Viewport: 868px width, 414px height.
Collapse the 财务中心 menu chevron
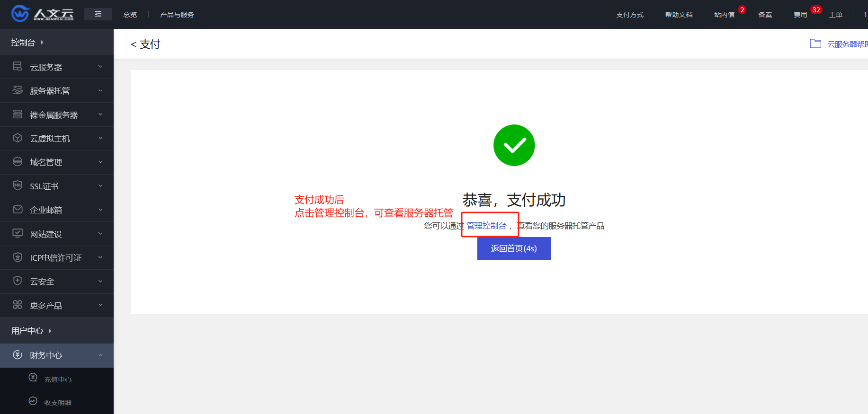tap(100, 355)
